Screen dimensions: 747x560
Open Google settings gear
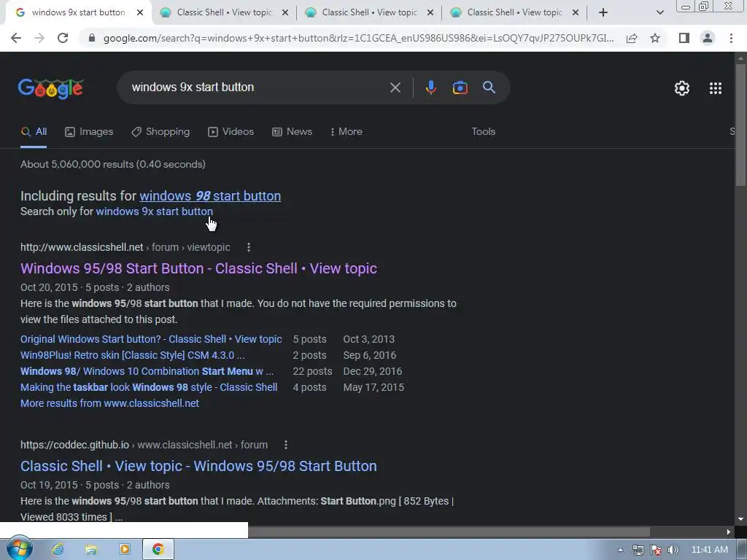click(x=682, y=88)
